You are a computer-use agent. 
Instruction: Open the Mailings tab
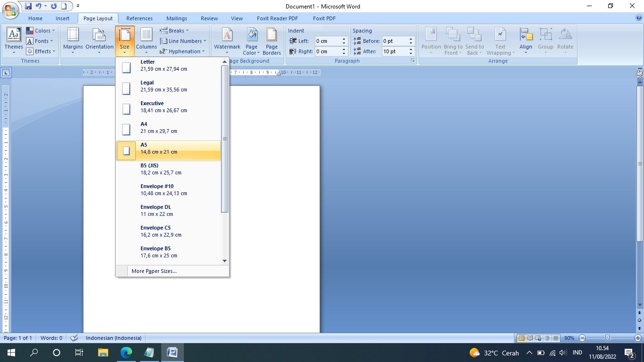click(177, 18)
